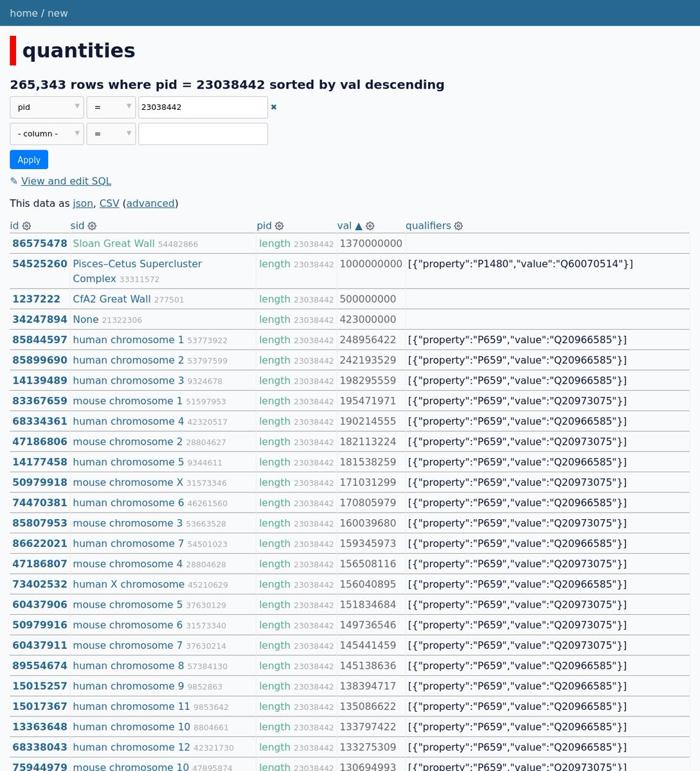Sort by the val column header
The height and width of the screenshot is (771, 700).
pyautogui.click(x=345, y=226)
